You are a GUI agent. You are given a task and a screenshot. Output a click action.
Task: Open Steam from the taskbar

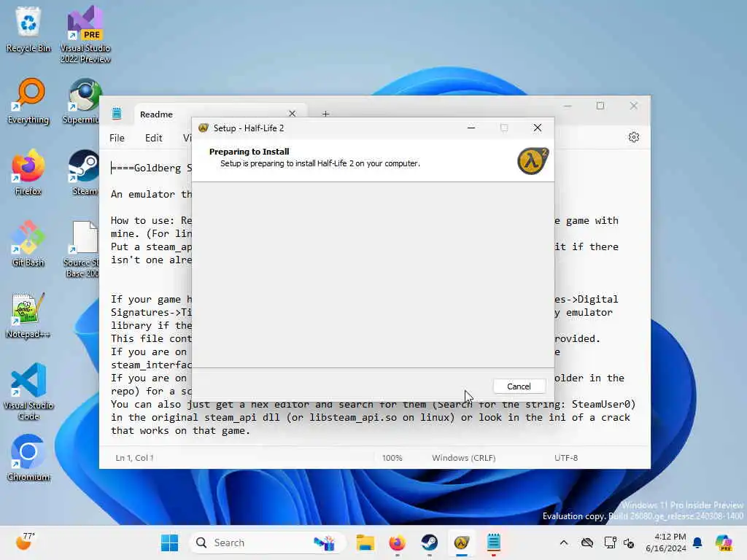(x=429, y=542)
